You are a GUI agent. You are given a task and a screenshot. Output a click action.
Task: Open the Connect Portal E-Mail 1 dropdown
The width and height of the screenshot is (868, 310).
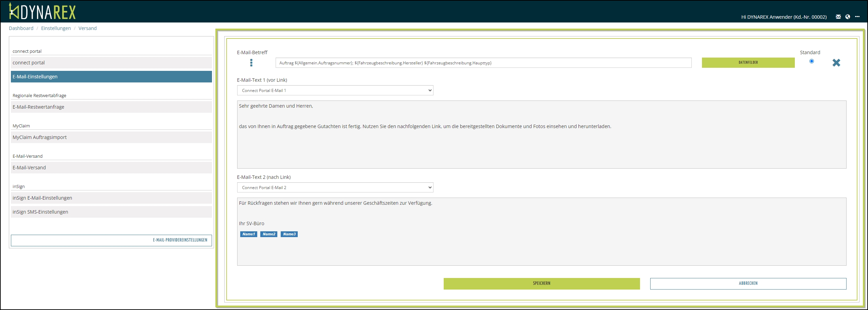335,90
